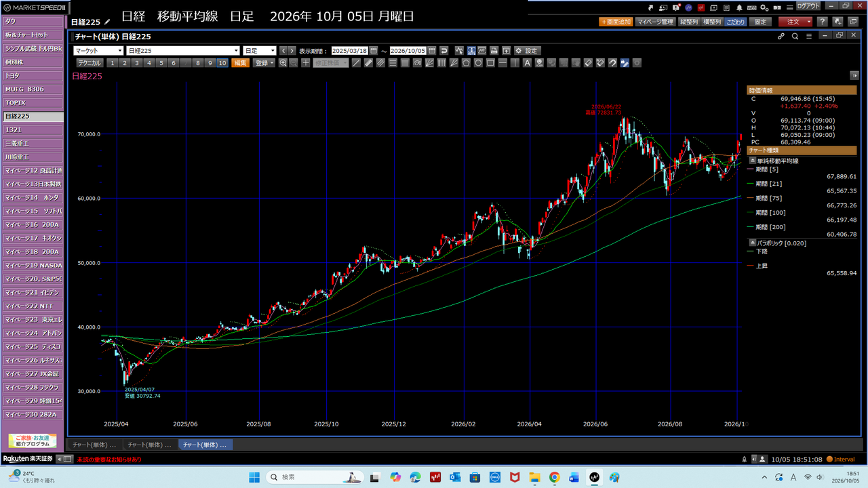Select the pentagon shape drawing tool
Screen dimensions: 868x488
[x=466, y=63]
